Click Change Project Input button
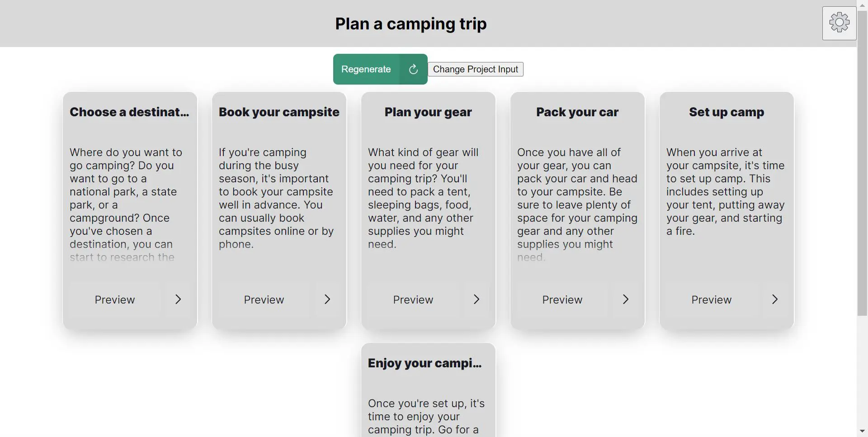 tap(476, 69)
